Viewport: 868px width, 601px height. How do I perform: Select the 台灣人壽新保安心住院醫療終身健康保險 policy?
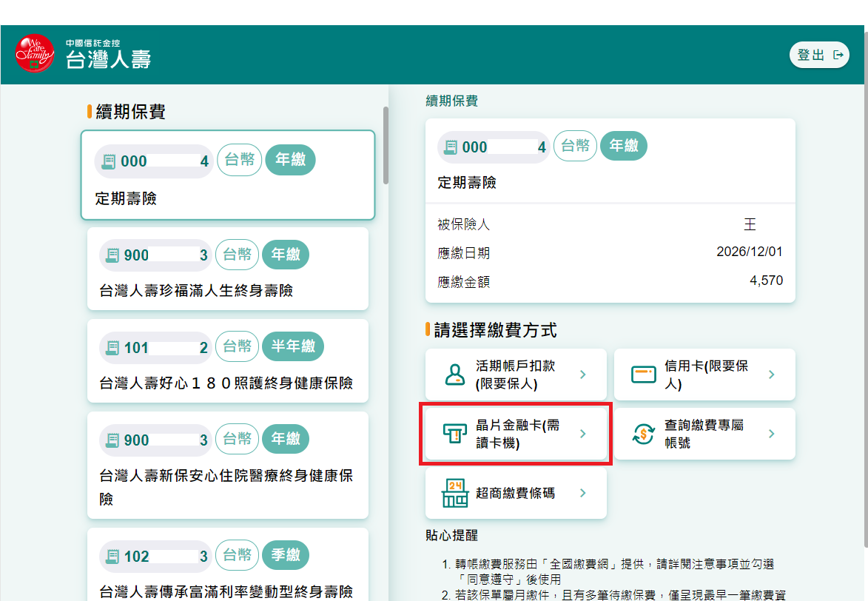pyautogui.click(x=228, y=466)
